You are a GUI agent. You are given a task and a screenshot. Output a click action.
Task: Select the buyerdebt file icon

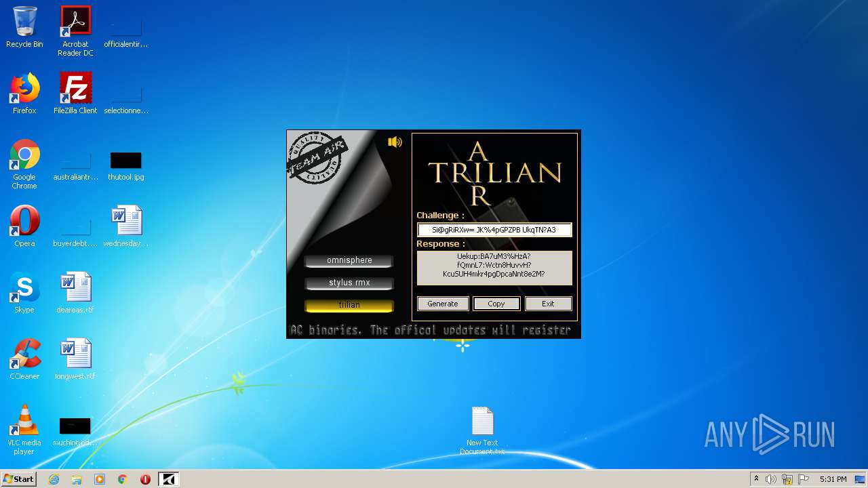click(x=75, y=230)
